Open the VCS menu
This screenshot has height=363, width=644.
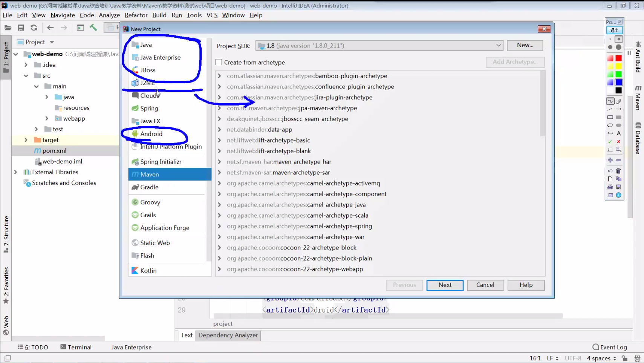click(212, 15)
